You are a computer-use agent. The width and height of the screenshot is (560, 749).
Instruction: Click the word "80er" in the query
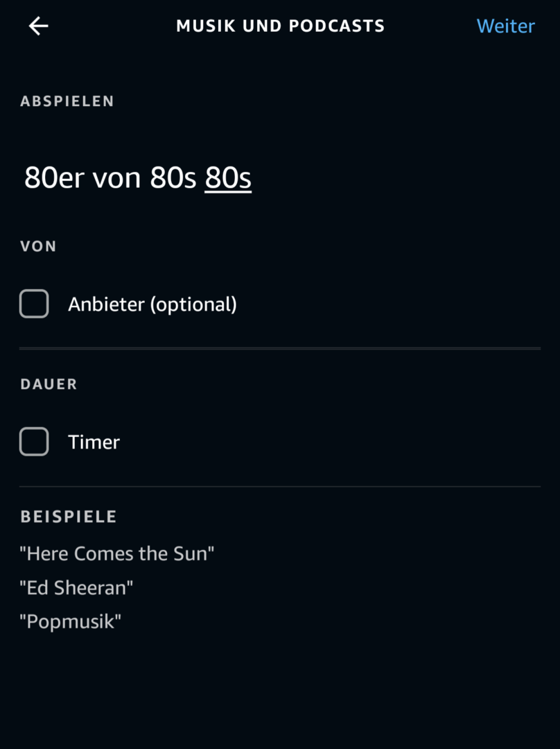tap(55, 178)
